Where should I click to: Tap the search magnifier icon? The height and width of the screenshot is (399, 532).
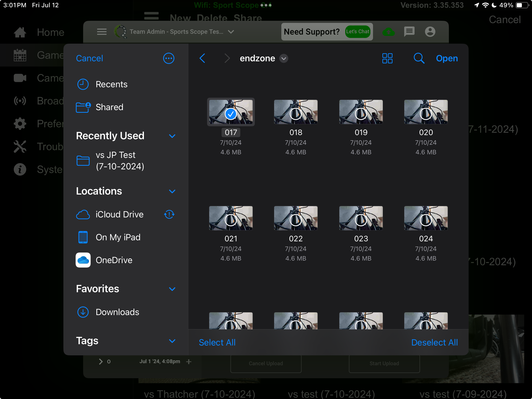(x=419, y=58)
